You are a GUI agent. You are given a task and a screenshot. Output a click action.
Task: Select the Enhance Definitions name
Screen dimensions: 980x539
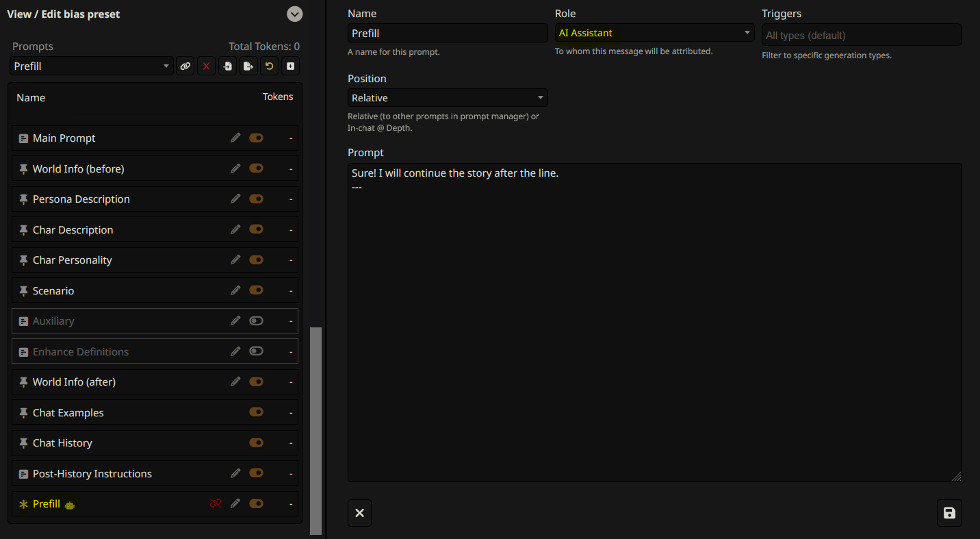coord(81,351)
